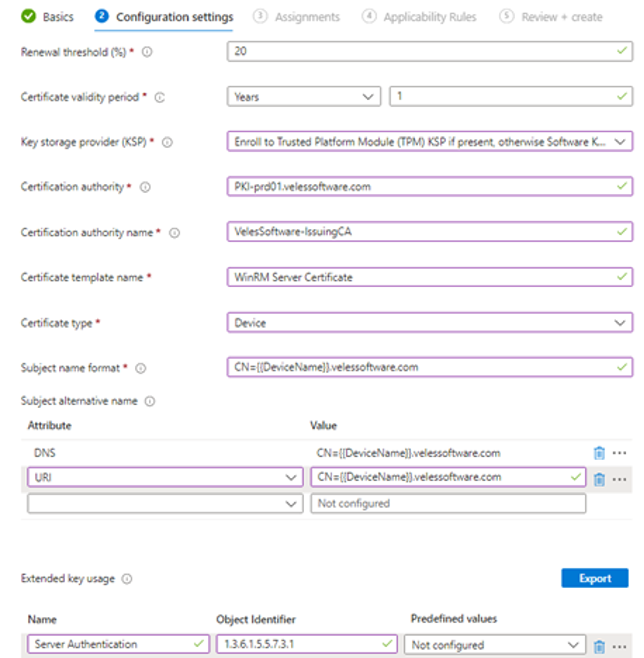Click the Object Identifier column header
This screenshot has width=644, height=658.
point(256,619)
